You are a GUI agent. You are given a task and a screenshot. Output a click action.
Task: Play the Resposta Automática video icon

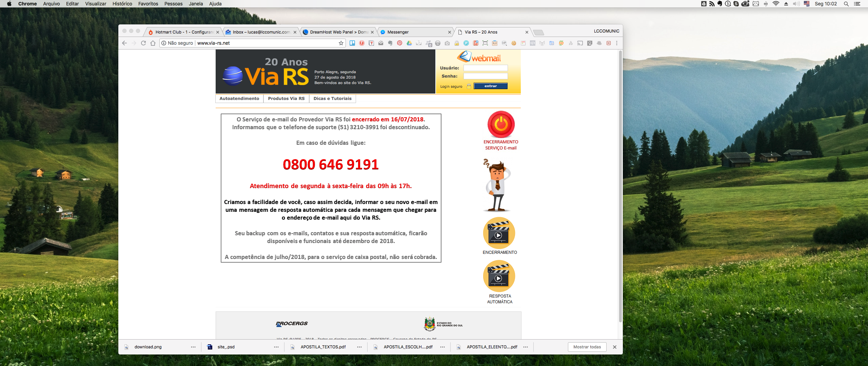pos(499,276)
